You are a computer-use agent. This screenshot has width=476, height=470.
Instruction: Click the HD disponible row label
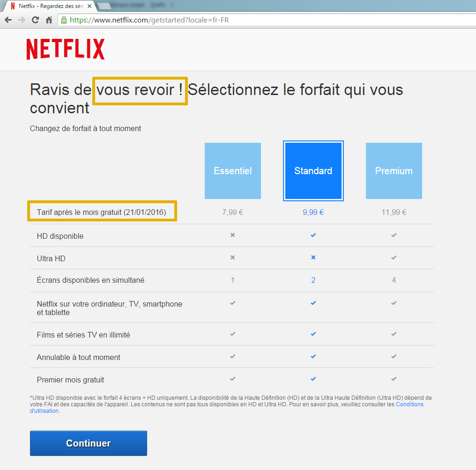[x=60, y=236]
